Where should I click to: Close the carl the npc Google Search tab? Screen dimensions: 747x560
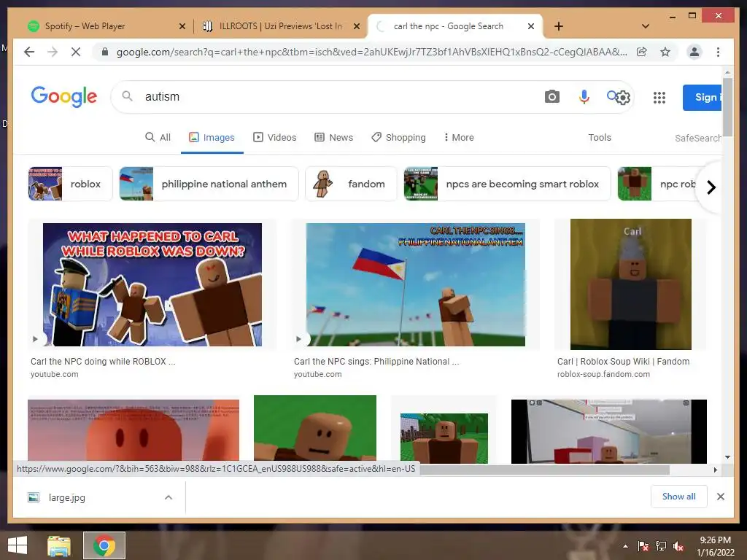(x=531, y=27)
